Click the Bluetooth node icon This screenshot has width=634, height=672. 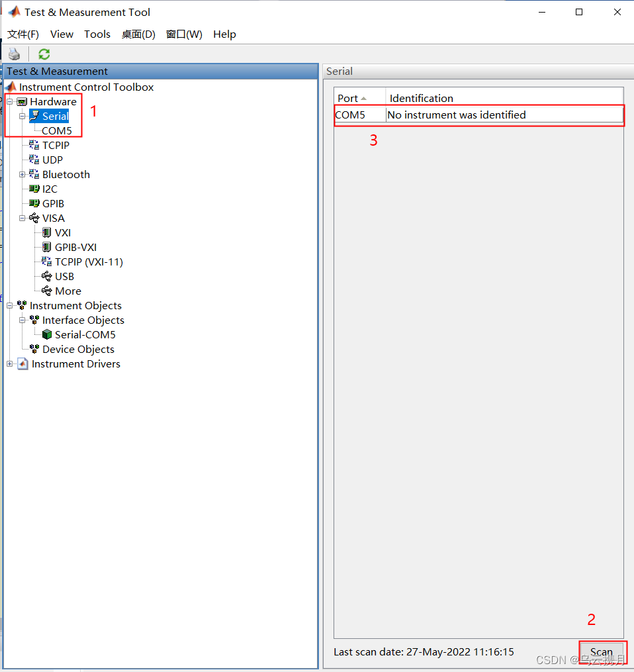(x=34, y=174)
